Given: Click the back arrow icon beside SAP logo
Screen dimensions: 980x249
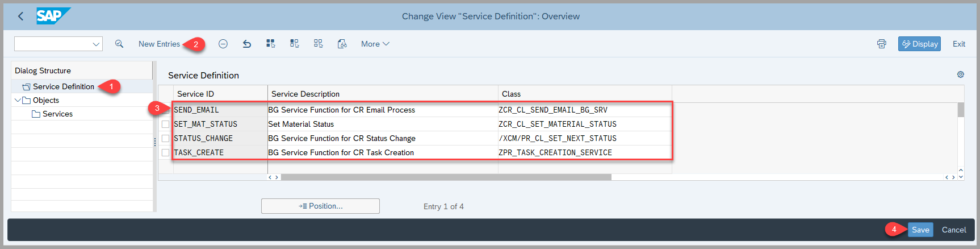Looking at the screenshot, I should [21, 16].
